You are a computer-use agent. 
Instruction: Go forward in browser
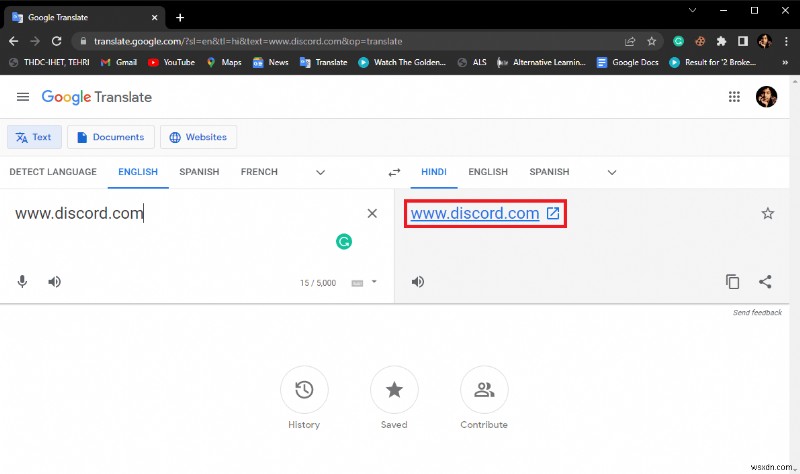pos(35,41)
